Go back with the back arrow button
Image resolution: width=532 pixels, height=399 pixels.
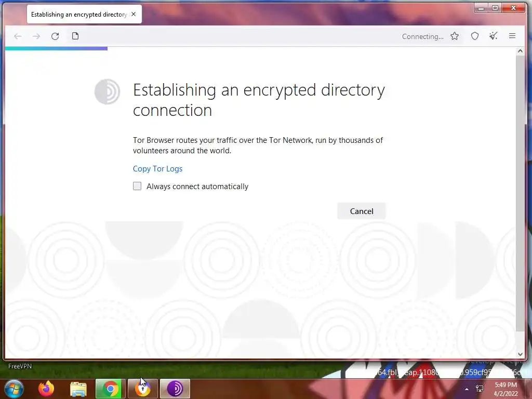(18, 36)
